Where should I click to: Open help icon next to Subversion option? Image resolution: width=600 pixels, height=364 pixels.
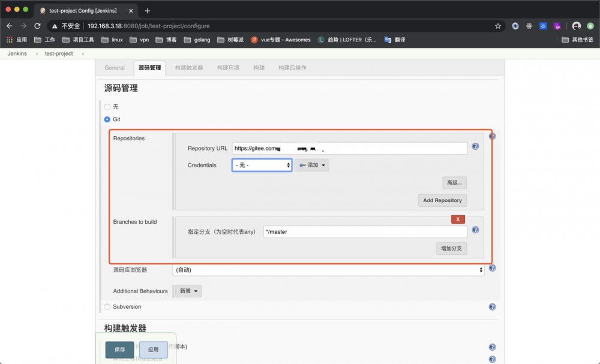pyautogui.click(x=492, y=306)
